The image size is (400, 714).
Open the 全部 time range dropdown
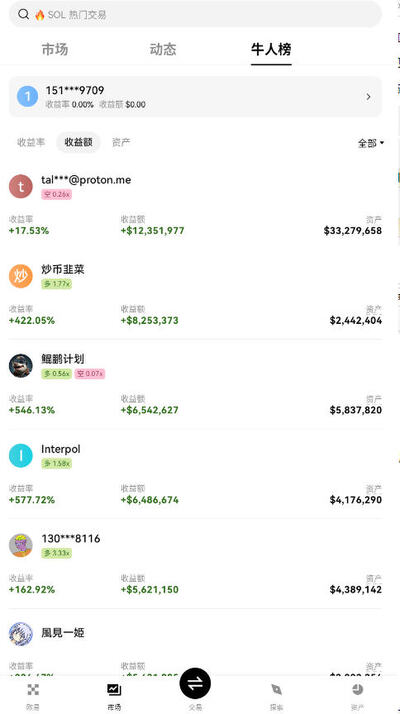click(x=371, y=143)
